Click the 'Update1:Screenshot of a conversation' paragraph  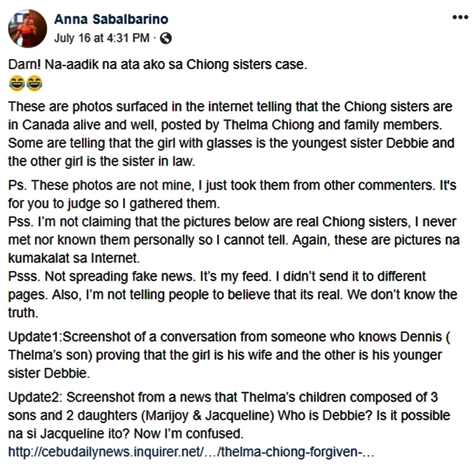click(x=230, y=355)
